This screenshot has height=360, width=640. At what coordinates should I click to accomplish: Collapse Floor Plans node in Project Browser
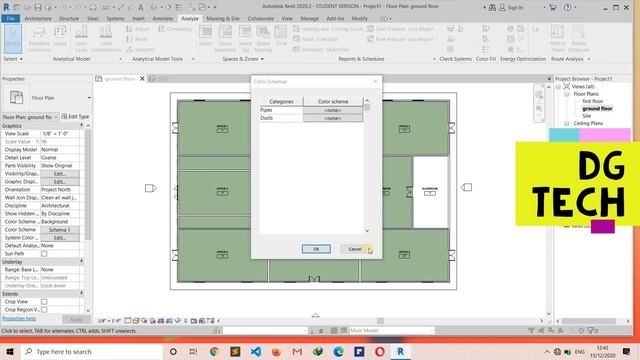567,94
